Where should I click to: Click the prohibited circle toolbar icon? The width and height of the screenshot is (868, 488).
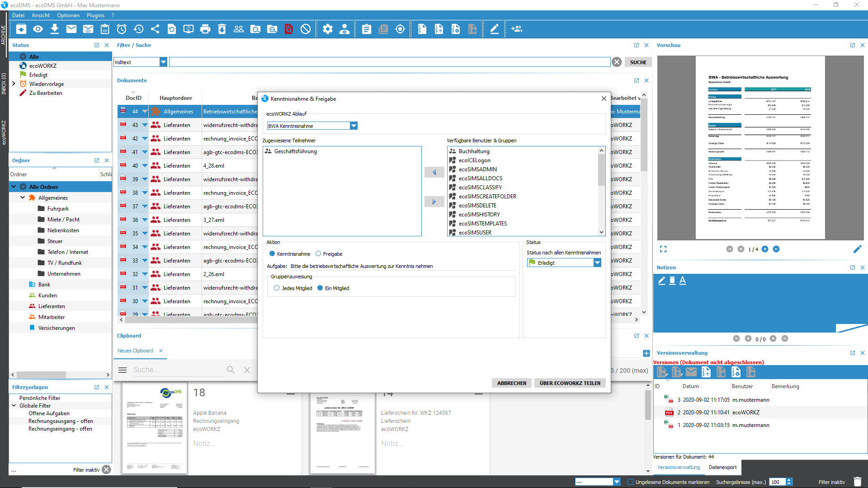306,29
